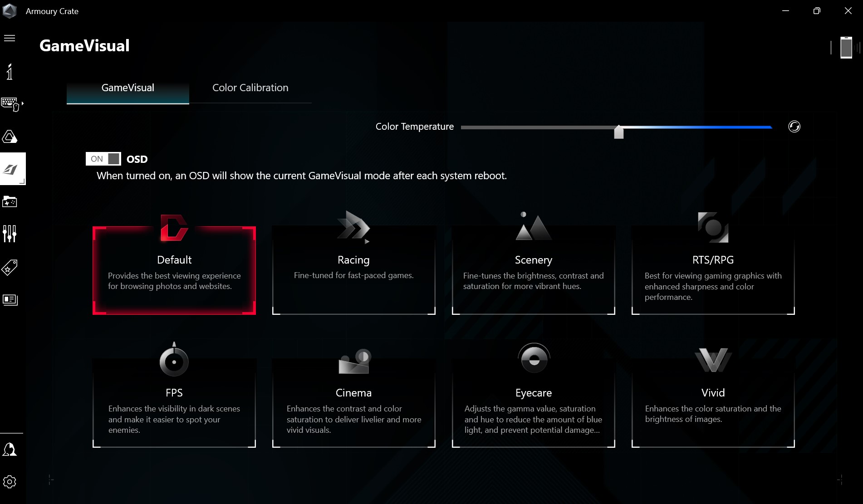863x504 pixels.
Task: Open the news feed icon in sidebar
Action: pos(10,300)
